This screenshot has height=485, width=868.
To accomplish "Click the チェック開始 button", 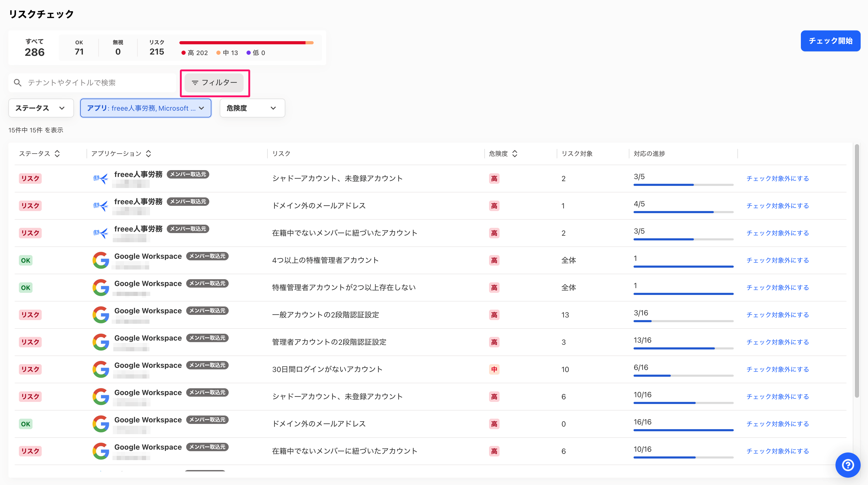I will pyautogui.click(x=830, y=41).
